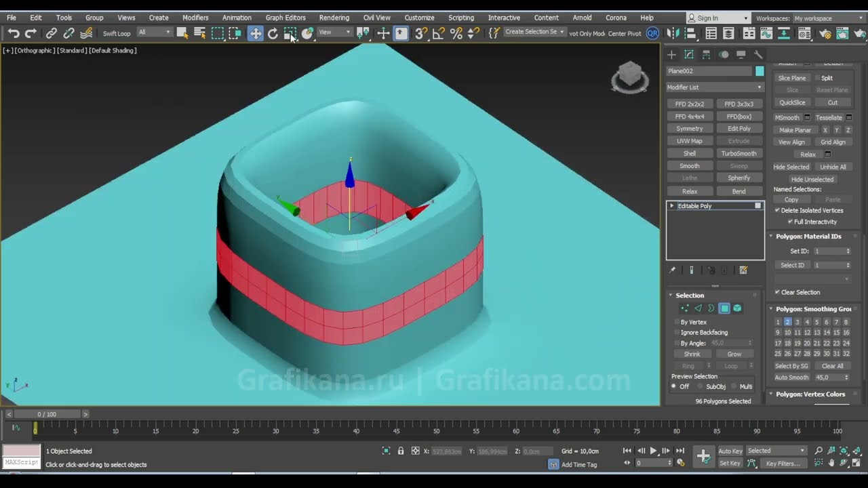
Task: Enable the By Vertex checkbox
Action: pyautogui.click(x=677, y=322)
